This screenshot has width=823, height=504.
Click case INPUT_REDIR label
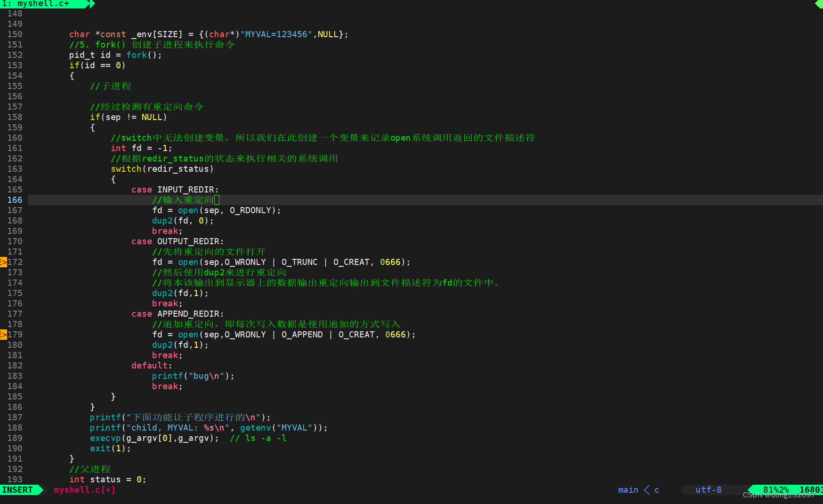175,190
